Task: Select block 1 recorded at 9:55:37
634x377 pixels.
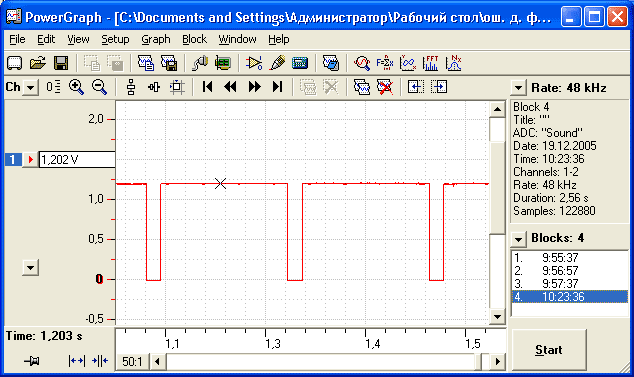Action: (x=570, y=258)
